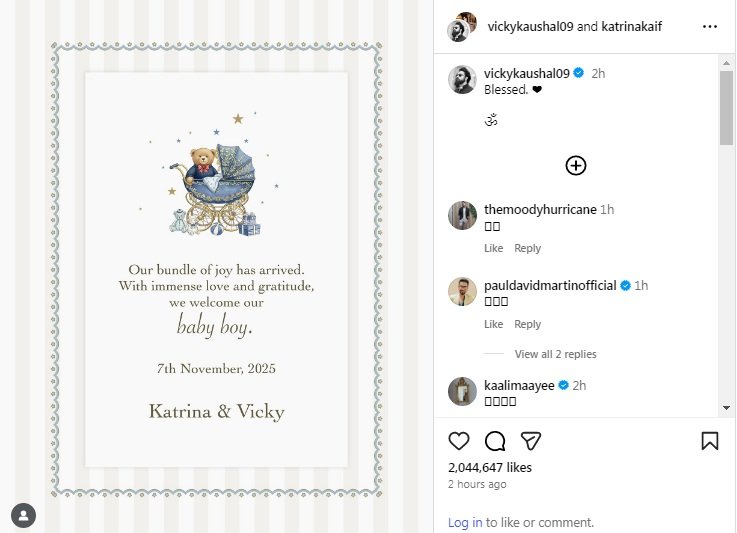Viewport: 737px width, 533px height.
Task: Reply to pauldavidmartinofficial's comment
Action: (527, 324)
